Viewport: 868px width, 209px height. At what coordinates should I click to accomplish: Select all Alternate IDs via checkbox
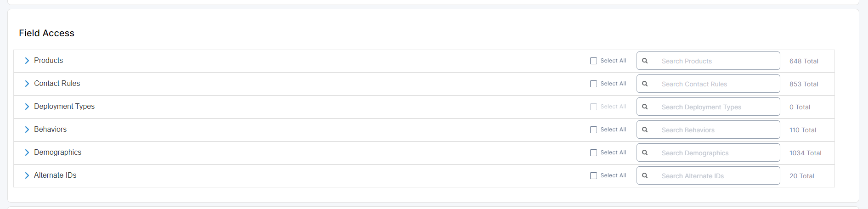(x=593, y=175)
